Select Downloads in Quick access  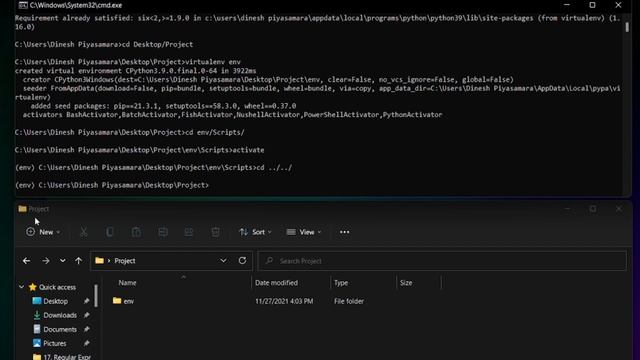(x=60, y=315)
